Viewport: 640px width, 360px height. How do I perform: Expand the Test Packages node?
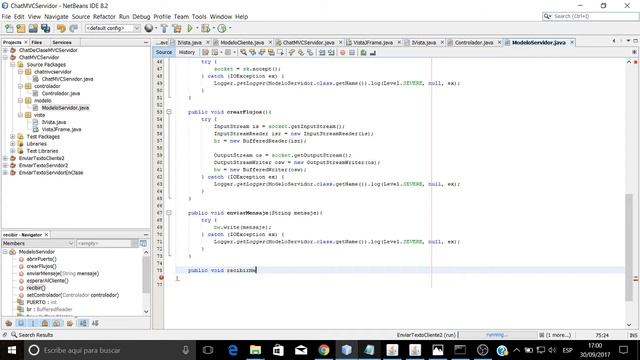point(13,137)
